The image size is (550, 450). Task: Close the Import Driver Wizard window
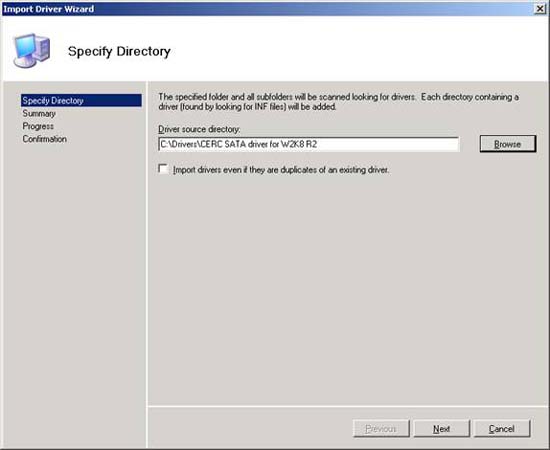tap(540, 9)
